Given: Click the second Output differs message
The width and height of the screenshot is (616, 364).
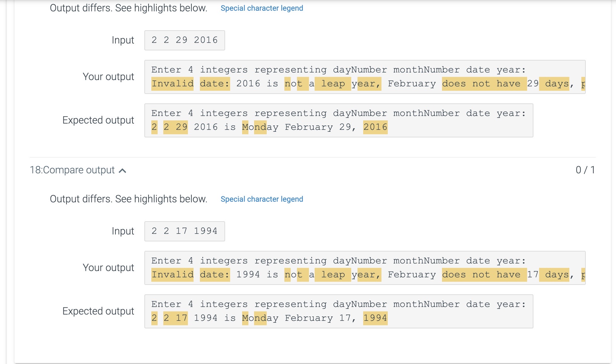Looking at the screenshot, I should [x=128, y=199].
